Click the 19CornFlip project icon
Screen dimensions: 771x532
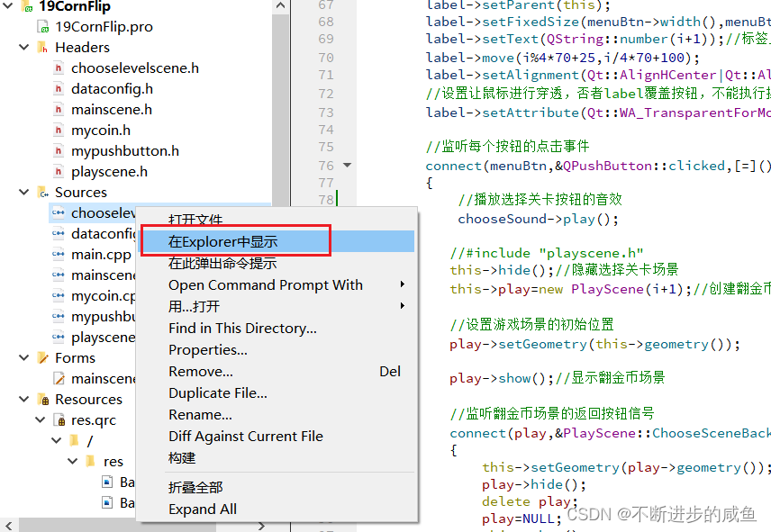point(26,6)
